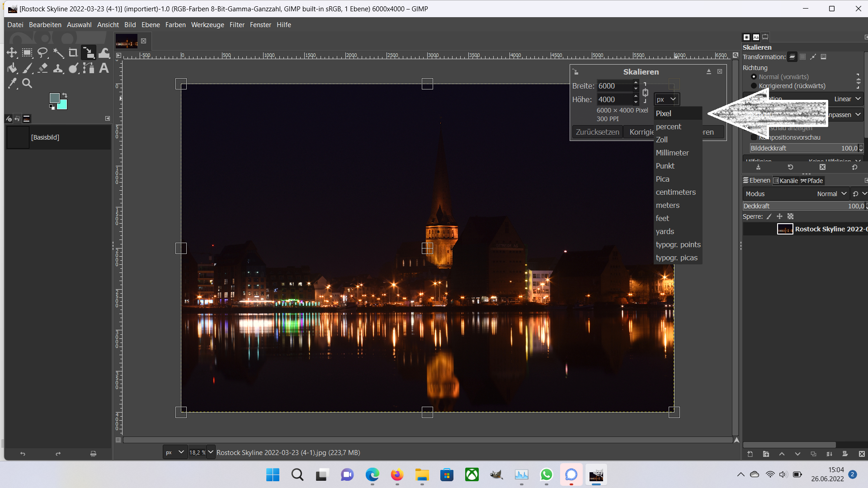
Task: Select the Bucket Fill tool
Action: [x=12, y=68]
